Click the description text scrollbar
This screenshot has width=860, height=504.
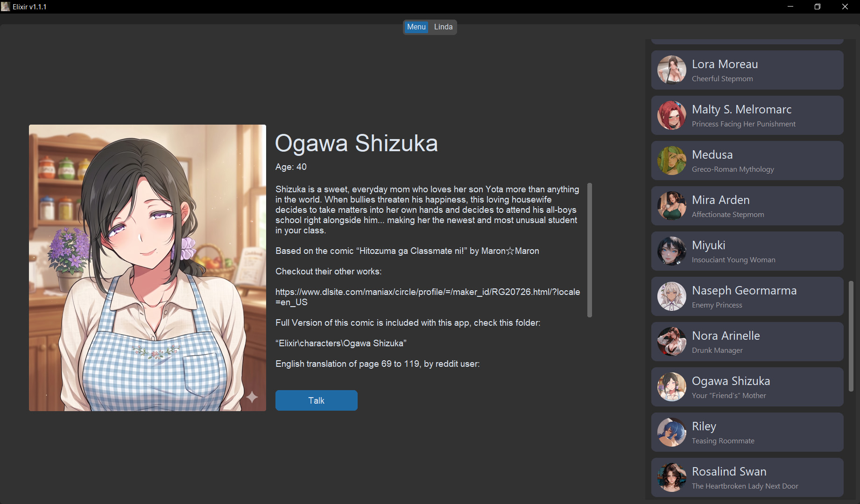[590, 250]
